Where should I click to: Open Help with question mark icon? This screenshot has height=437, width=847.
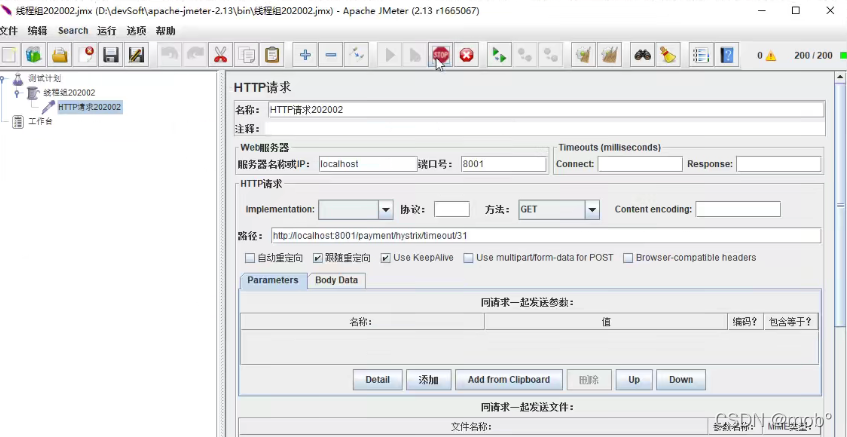[727, 55]
